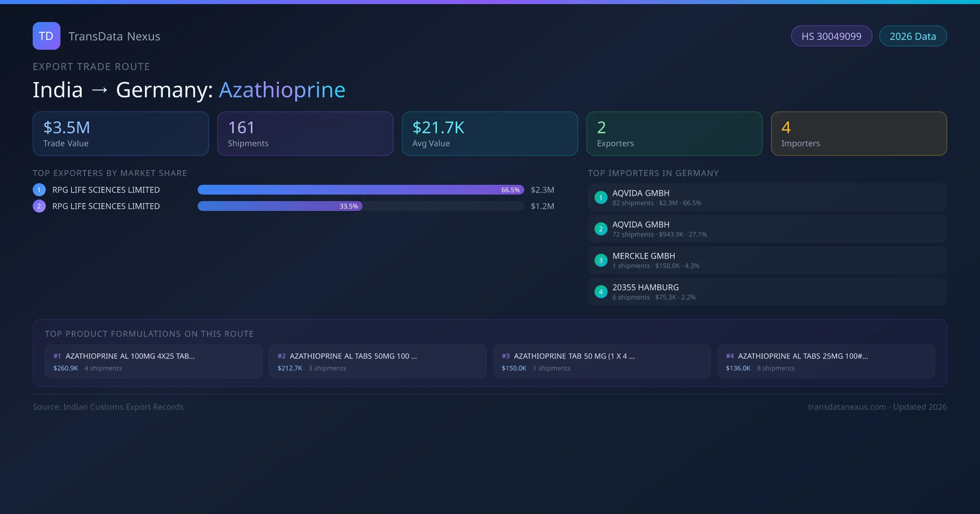Click green rank 2 badge for AQVIDA GMBH
Image resolution: width=980 pixels, height=514 pixels.
(x=601, y=229)
